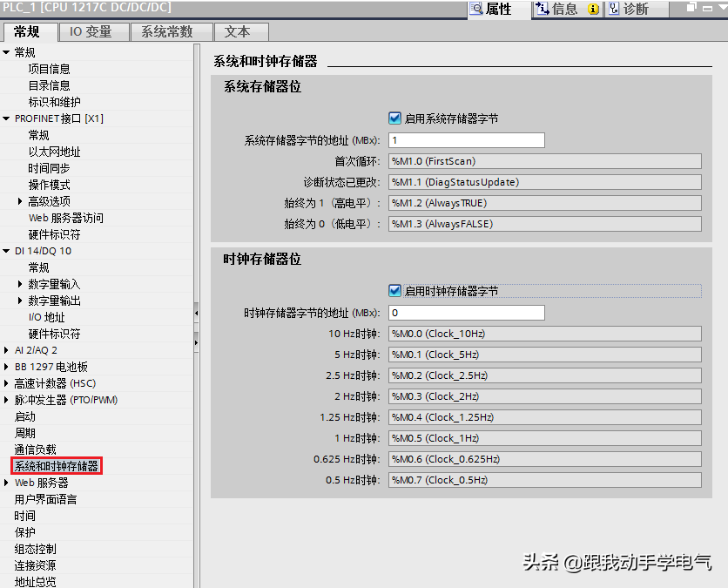This screenshot has height=588, width=728.
Task: Select 时间 in the tree
Action: [x=25, y=516]
